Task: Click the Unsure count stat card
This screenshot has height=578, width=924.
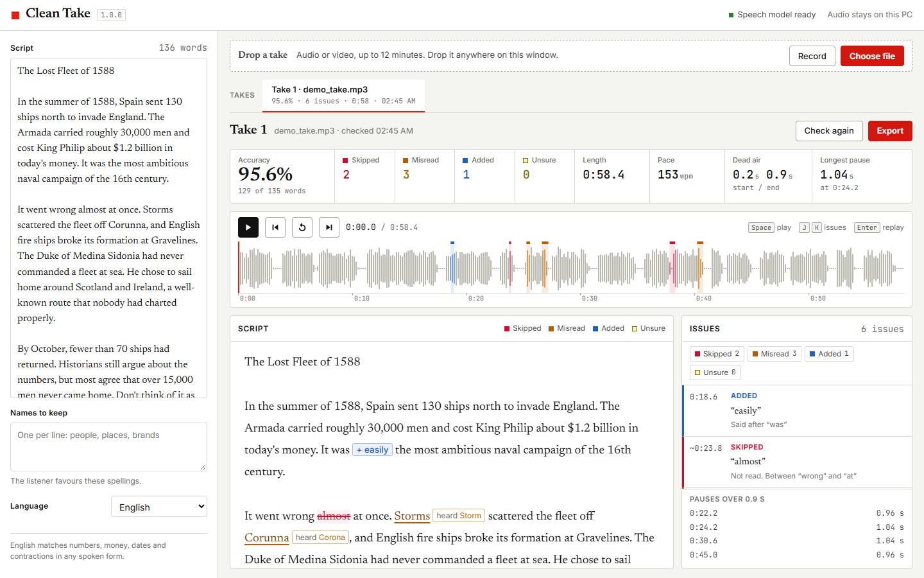Action: (545, 177)
